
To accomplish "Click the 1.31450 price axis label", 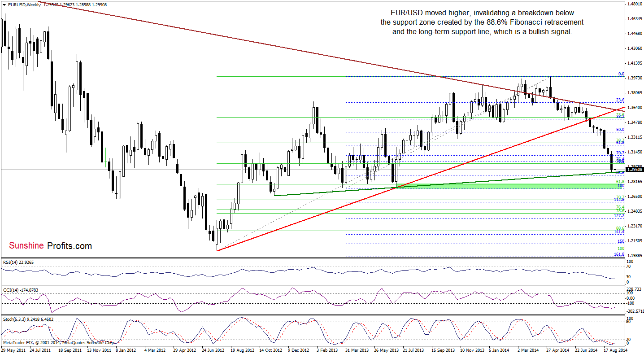I will tap(636, 152).
